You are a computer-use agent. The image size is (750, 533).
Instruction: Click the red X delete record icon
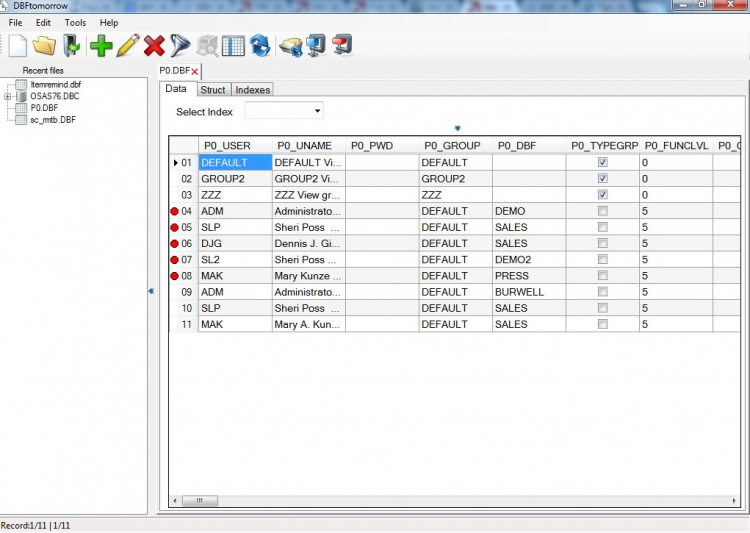(154, 45)
